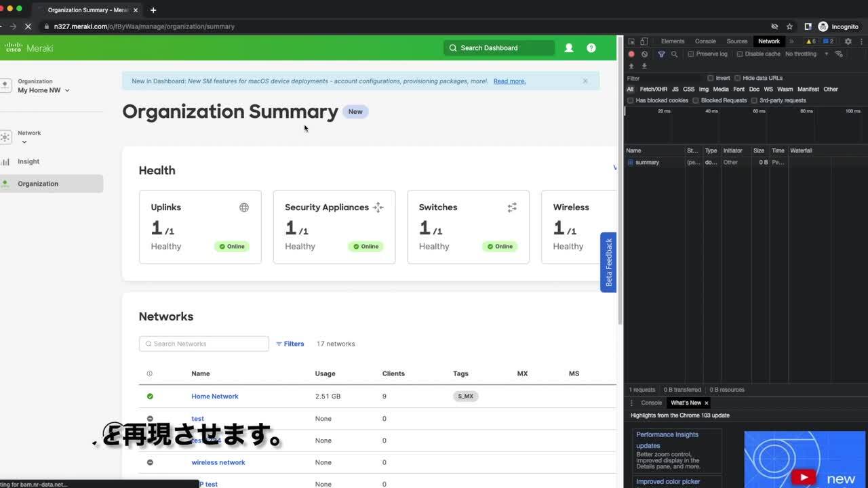Image resolution: width=868 pixels, height=488 pixels.
Task: Click the export HAR download icon
Action: (644, 66)
